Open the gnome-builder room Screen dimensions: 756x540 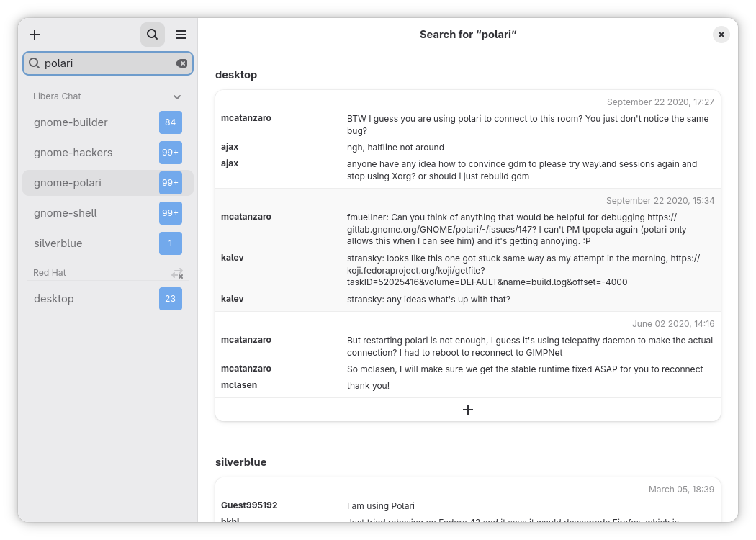pyautogui.click(x=71, y=122)
